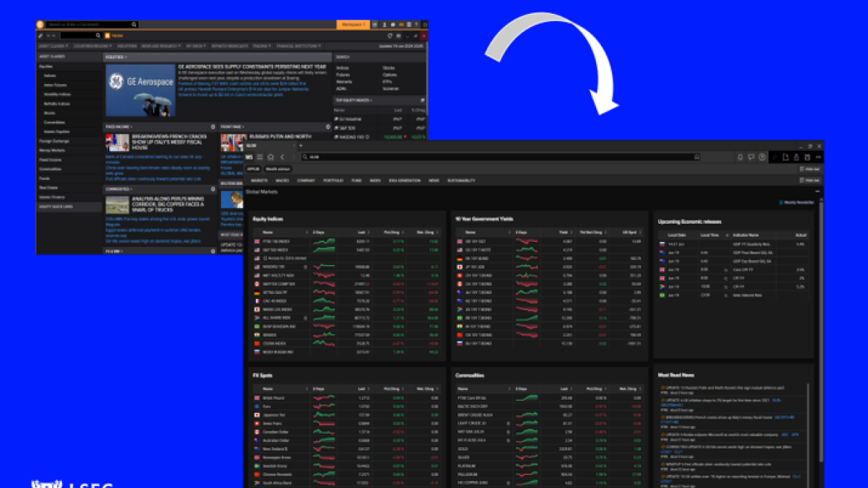Click the orange Workspace button
This screenshot has height=488, width=868.
coord(353,24)
